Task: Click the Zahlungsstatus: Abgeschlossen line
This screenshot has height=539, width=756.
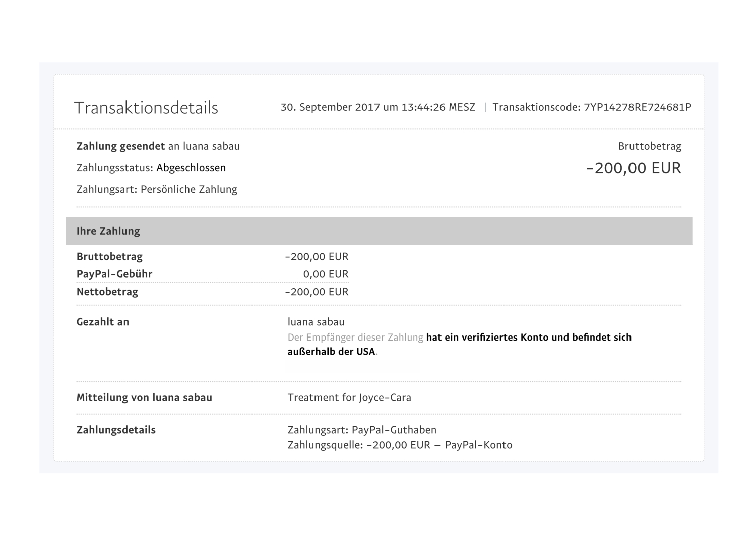Action: 151,168
